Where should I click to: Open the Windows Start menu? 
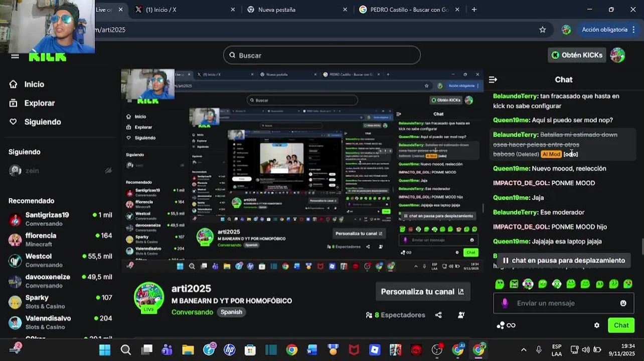(x=105, y=349)
